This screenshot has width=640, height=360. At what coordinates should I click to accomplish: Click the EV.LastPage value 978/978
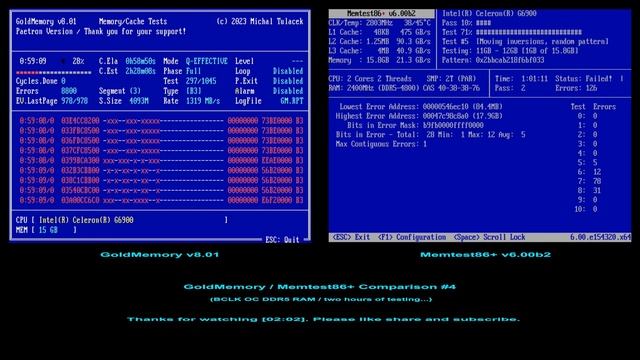click(x=74, y=101)
